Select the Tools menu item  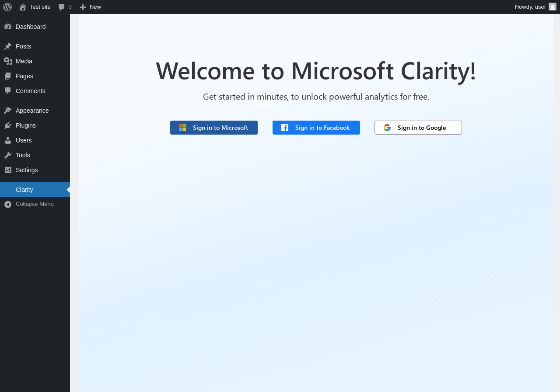(35, 155)
